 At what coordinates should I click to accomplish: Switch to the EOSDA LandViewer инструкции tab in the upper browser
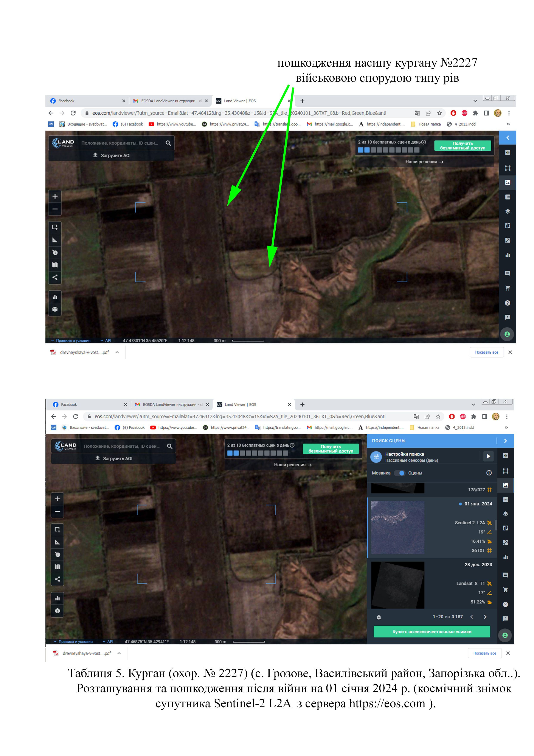coord(168,101)
